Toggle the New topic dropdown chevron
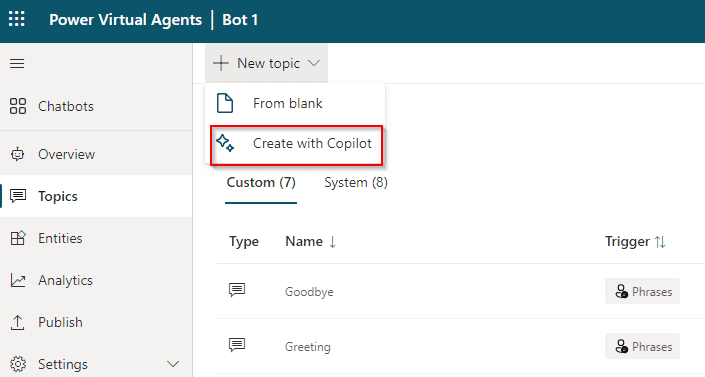 (314, 63)
